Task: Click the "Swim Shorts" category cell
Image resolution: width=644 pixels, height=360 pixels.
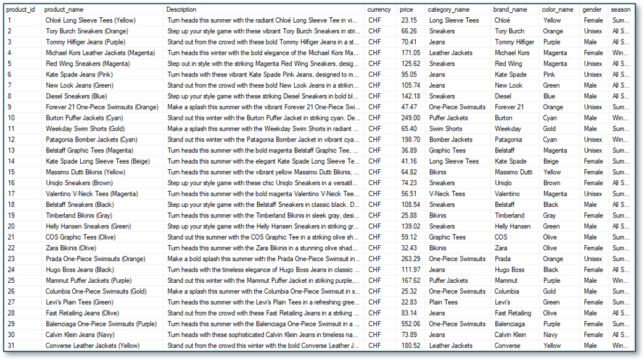Action: tap(445, 128)
